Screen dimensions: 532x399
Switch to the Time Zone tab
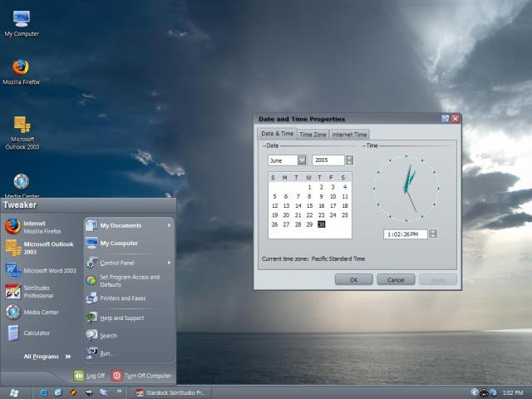313,135
